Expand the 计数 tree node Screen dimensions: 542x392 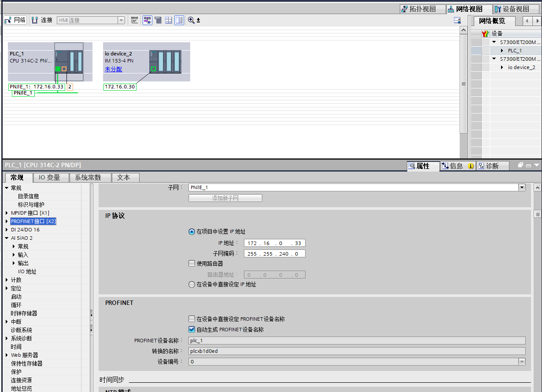[7, 280]
